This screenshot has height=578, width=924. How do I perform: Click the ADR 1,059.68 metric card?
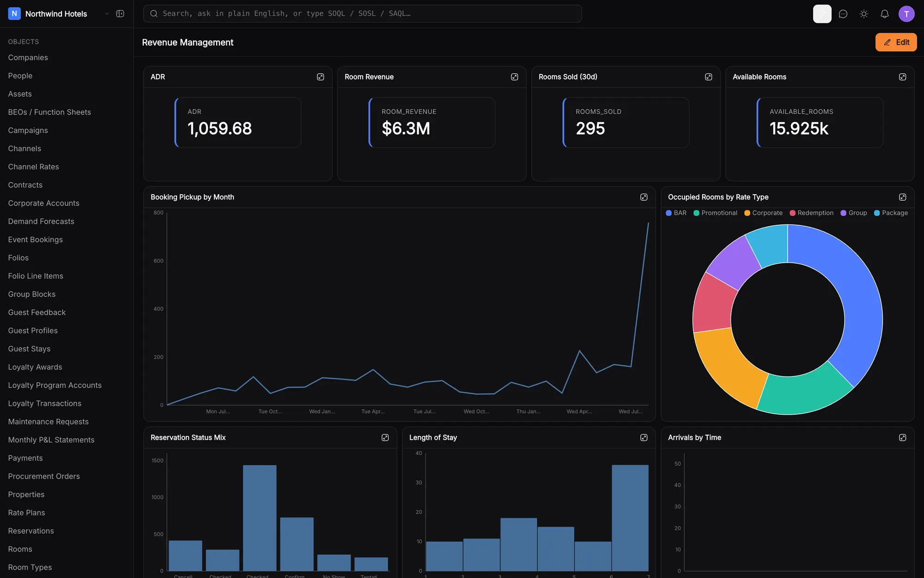[x=238, y=123]
